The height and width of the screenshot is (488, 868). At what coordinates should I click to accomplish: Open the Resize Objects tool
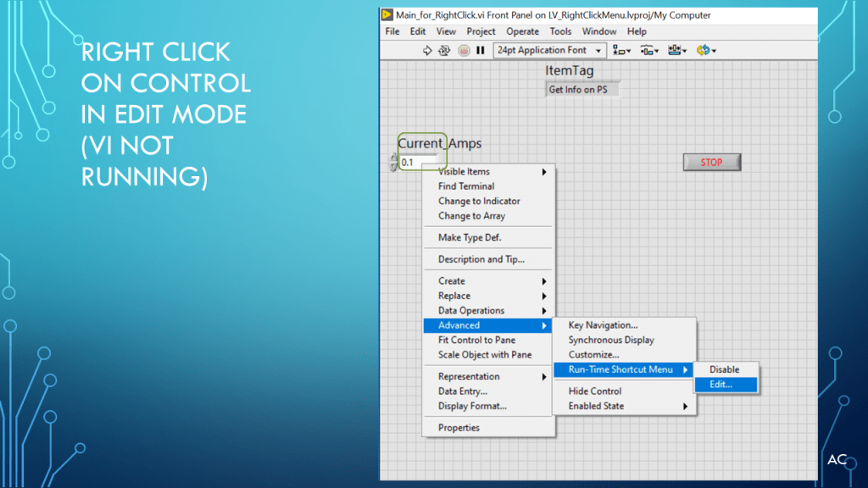coord(676,51)
